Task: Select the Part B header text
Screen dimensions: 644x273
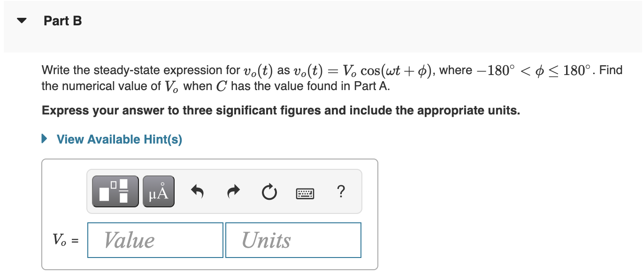Action: click(62, 21)
